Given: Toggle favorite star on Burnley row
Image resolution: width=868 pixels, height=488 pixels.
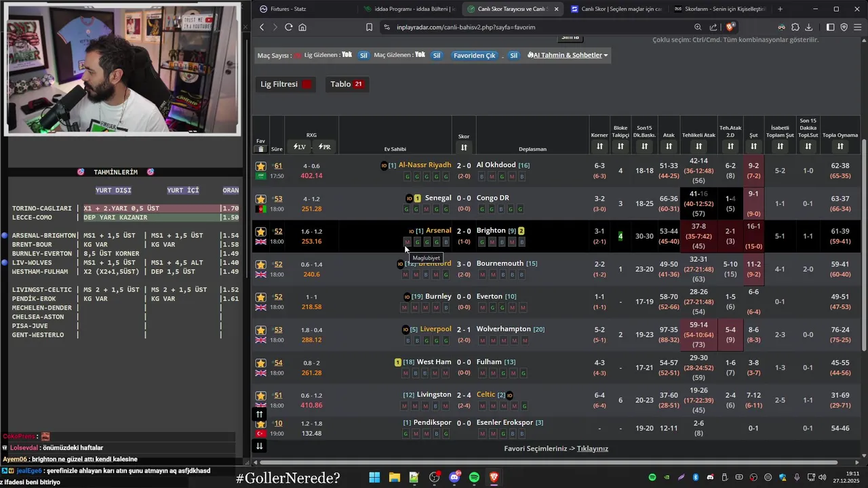Looking at the screenshot, I should pyautogui.click(x=260, y=297).
